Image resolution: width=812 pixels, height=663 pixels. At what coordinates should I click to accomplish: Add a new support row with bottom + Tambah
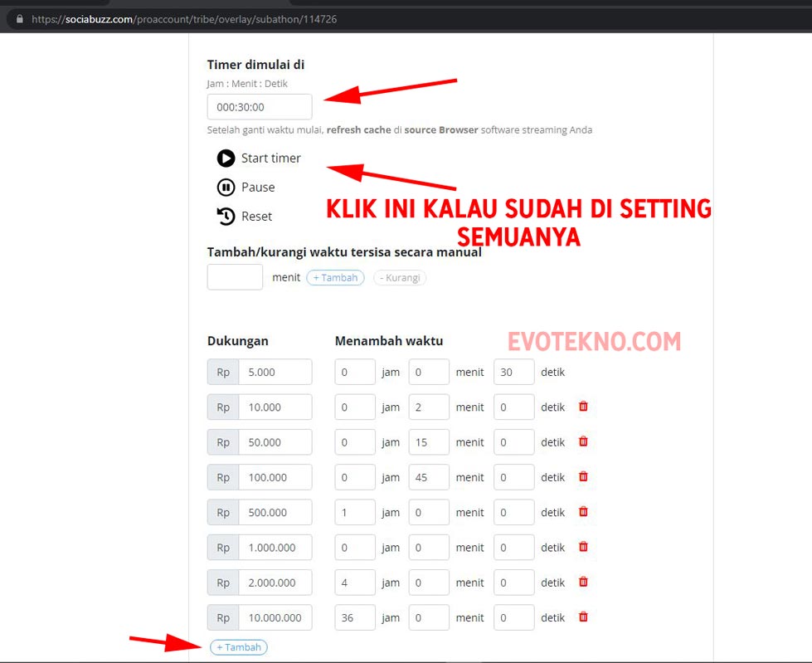[239, 647]
